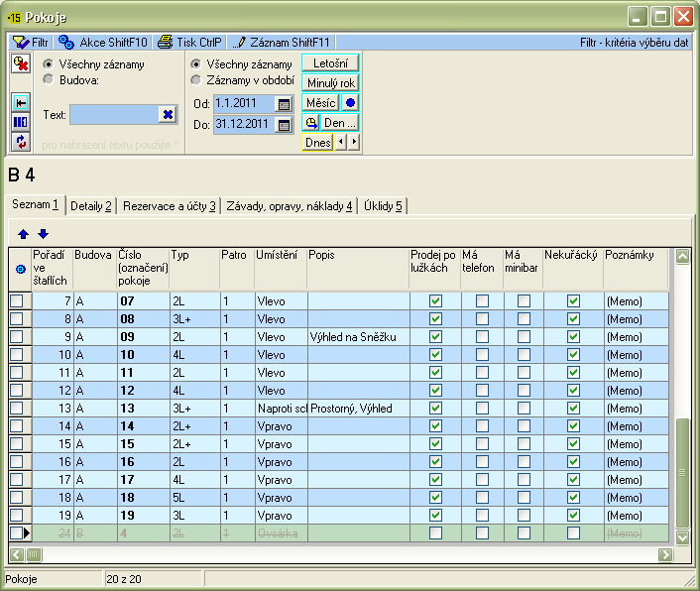Open Závady, opravy, náklady 4 tab
Image resolution: width=700 pixels, height=591 pixels.
(x=290, y=206)
